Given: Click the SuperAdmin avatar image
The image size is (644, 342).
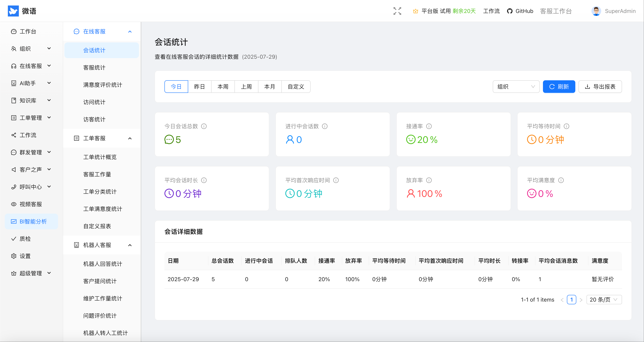Looking at the screenshot, I should [x=596, y=11].
